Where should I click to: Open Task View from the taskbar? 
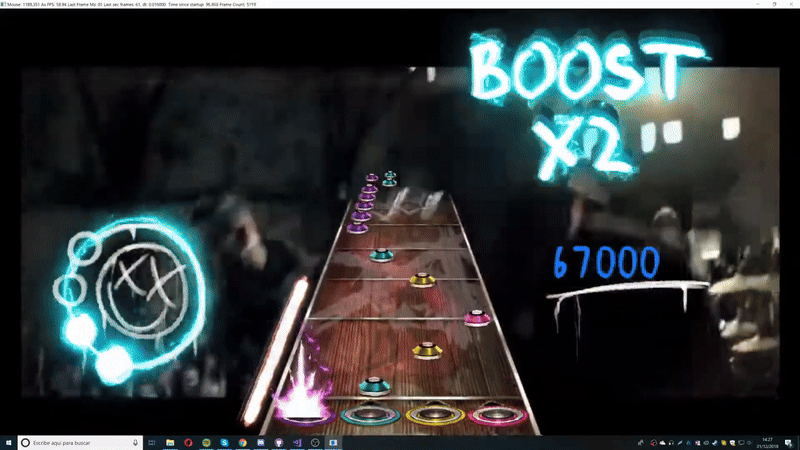pos(152,443)
